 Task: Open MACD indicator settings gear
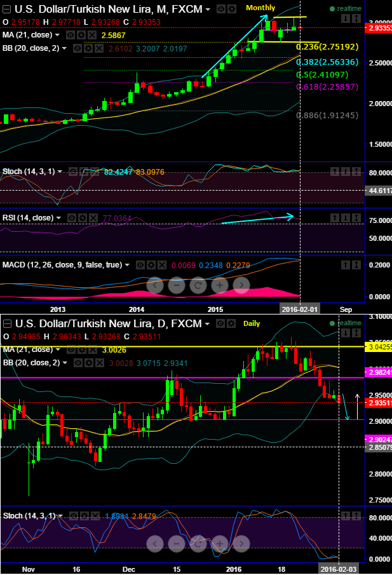pyautogui.click(x=151, y=265)
